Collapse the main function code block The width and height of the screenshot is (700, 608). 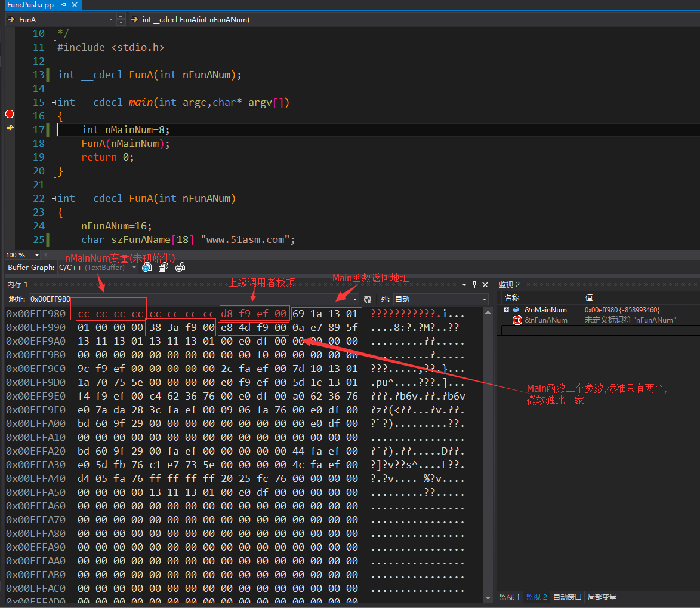point(53,102)
